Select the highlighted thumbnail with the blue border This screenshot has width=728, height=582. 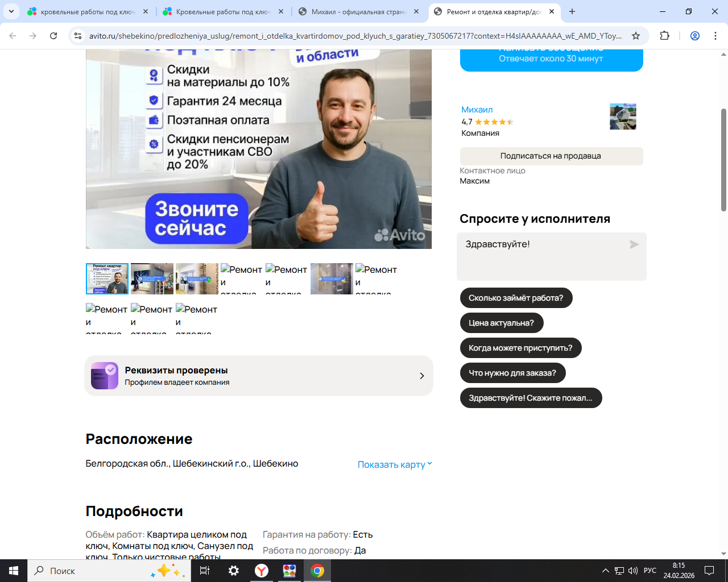[107, 278]
